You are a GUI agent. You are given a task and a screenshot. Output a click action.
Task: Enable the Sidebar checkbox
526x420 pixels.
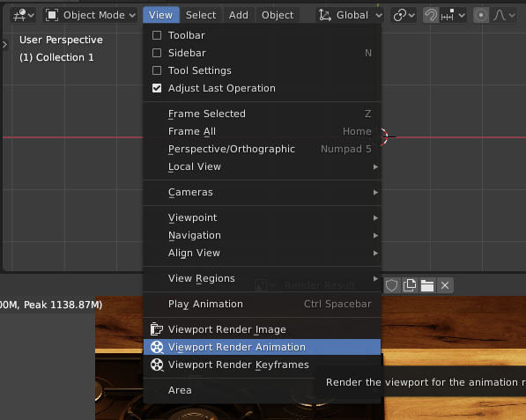coord(157,53)
